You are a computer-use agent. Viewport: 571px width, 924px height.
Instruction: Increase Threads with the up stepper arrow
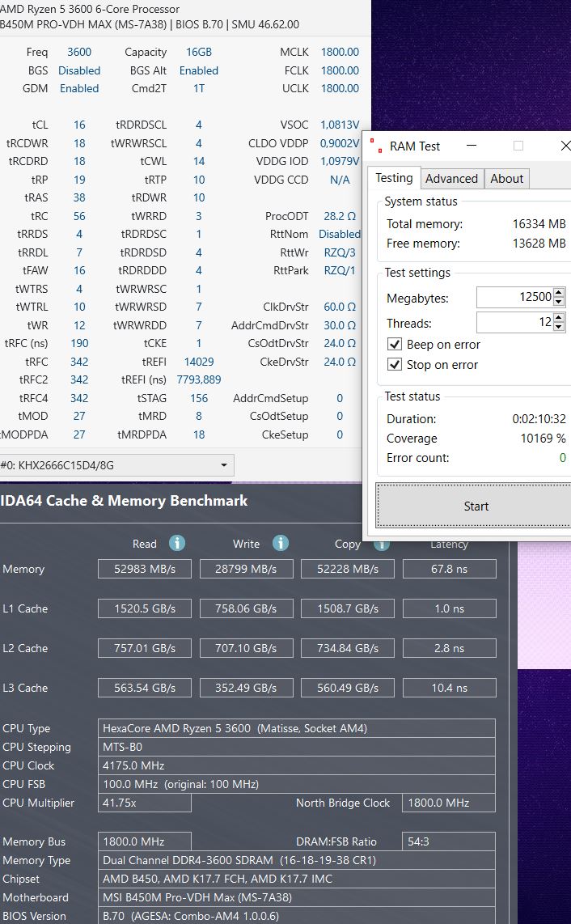point(559,317)
